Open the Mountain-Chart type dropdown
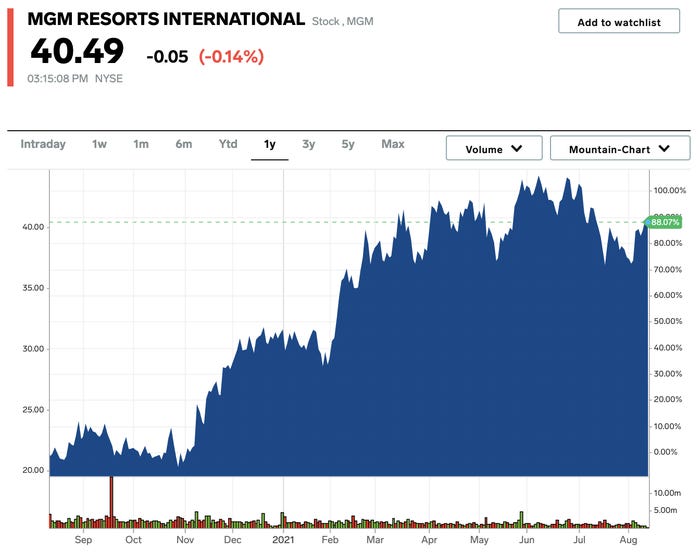The image size is (700, 552). [x=620, y=149]
